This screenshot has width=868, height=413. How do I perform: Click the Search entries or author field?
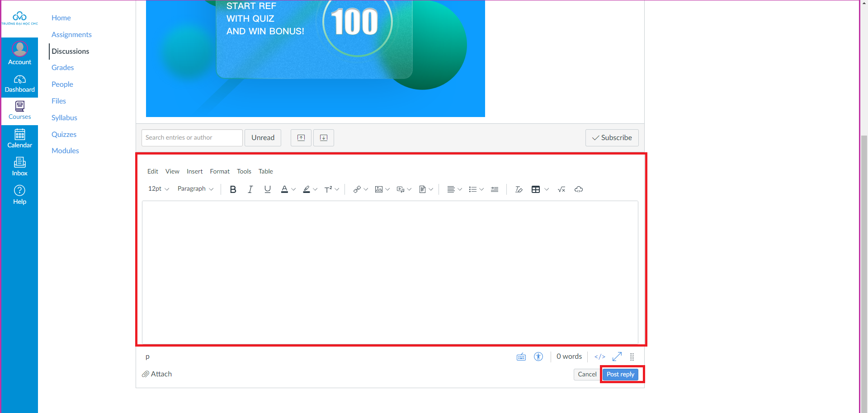pos(192,138)
